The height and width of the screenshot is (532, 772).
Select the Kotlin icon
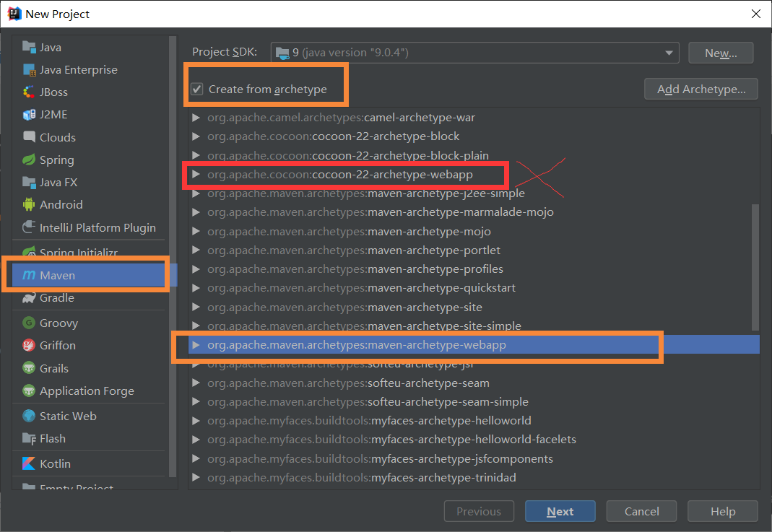(x=29, y=463)
